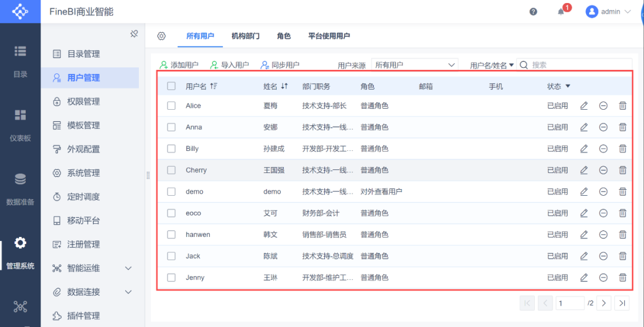Check the demo row checkbox

(x=171, y=192)
